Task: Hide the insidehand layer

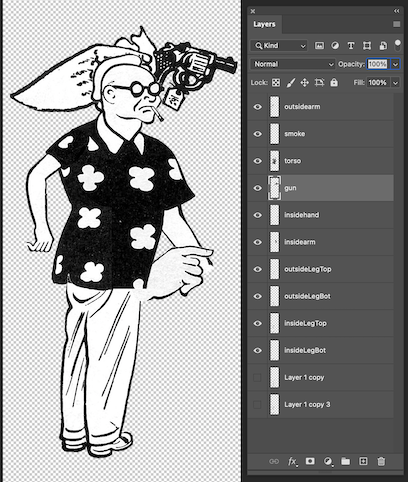Action: (x=258, y=215)
